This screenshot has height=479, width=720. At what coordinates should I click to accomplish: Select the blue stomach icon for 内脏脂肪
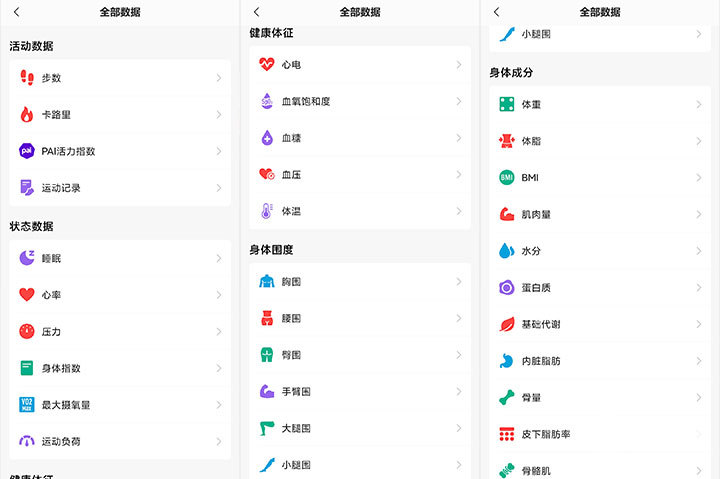pos(507,361)
